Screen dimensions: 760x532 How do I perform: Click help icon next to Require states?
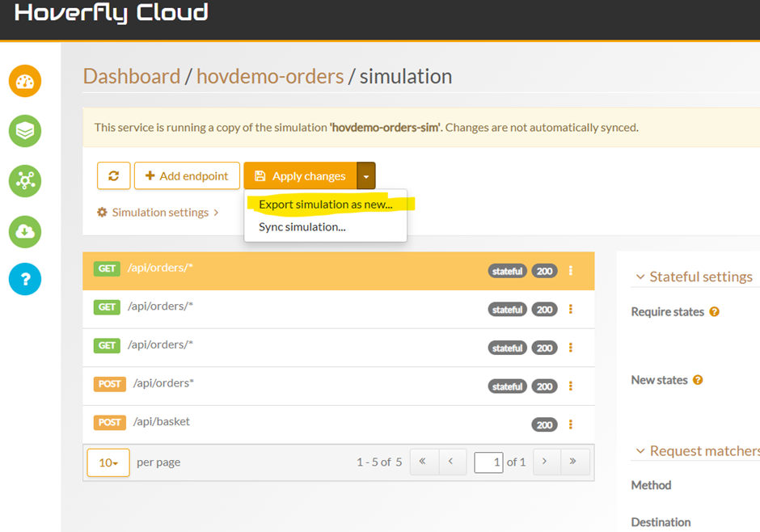714,312
